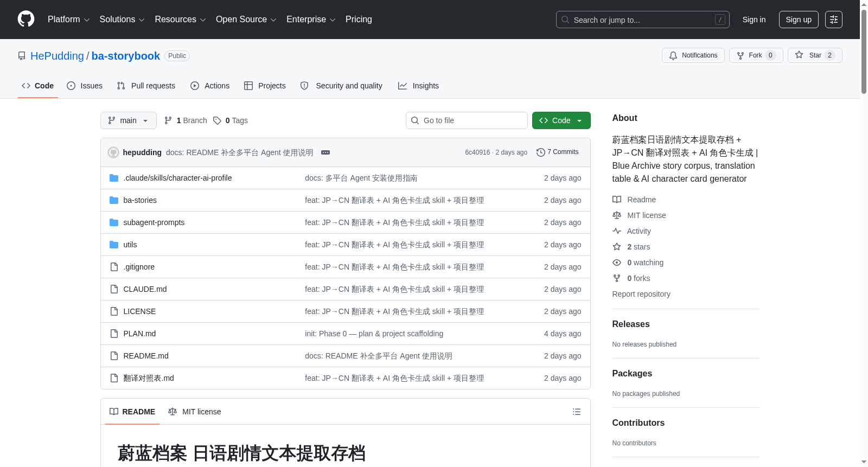Open the Insights tab

pos(418,86)
